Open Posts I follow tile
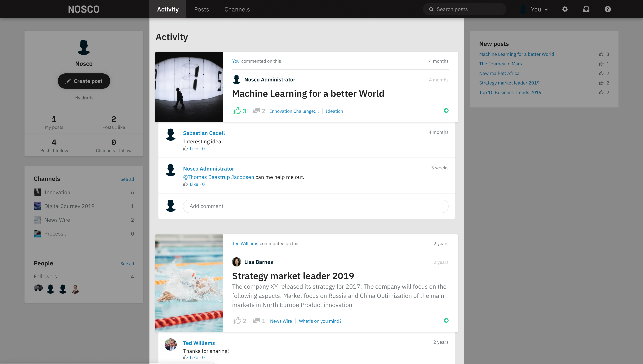The width and height of the screenshot is (643, 364). (54, 145)
